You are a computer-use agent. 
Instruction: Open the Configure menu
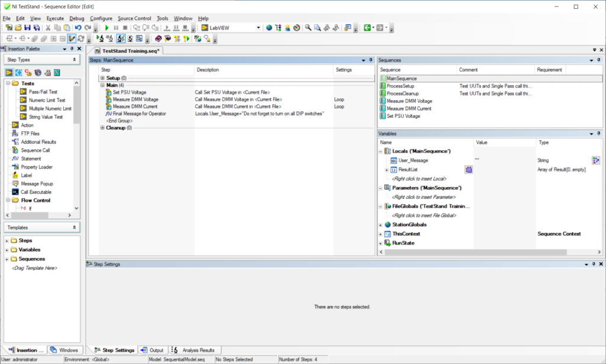click(101, 18)
